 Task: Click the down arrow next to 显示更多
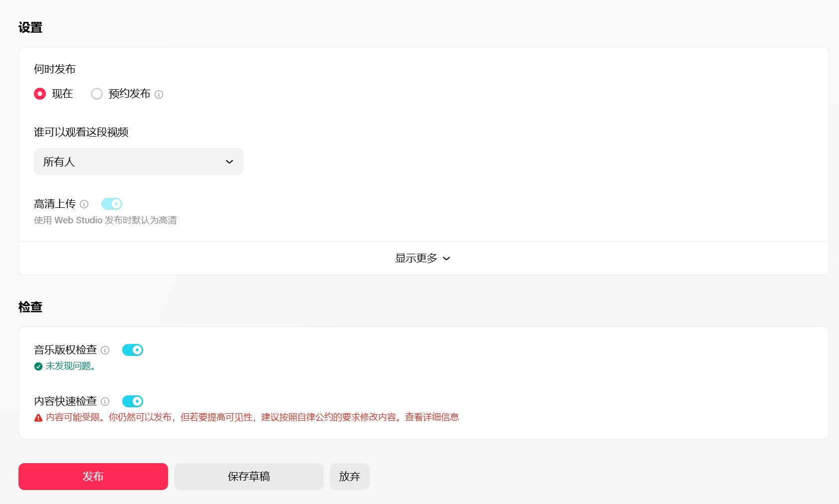pos(446,259)
